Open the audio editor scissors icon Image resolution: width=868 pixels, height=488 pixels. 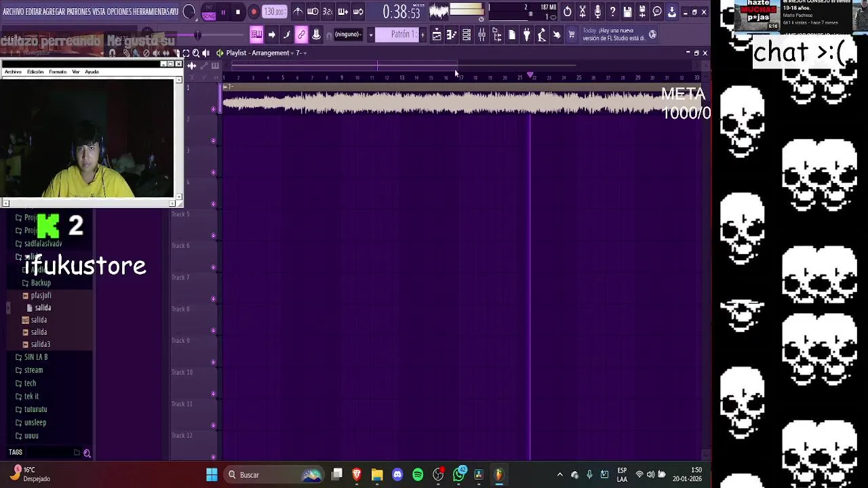tap(583, 12)
